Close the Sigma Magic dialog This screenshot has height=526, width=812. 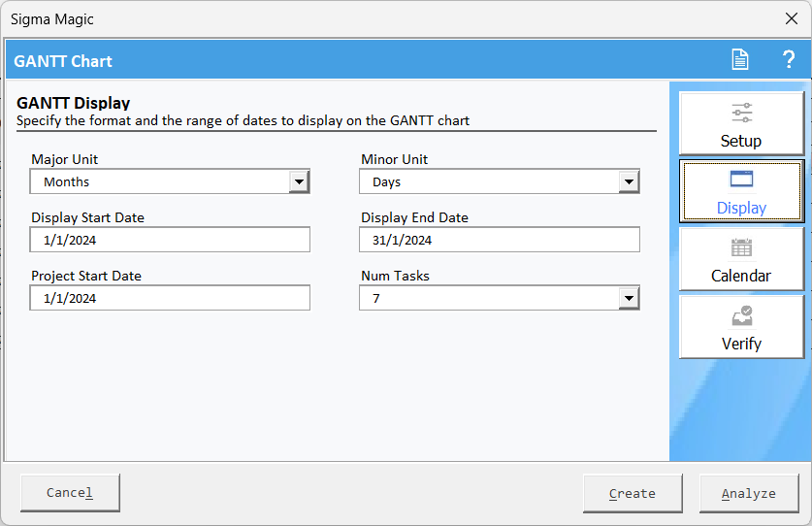click(x=792, y=18)
